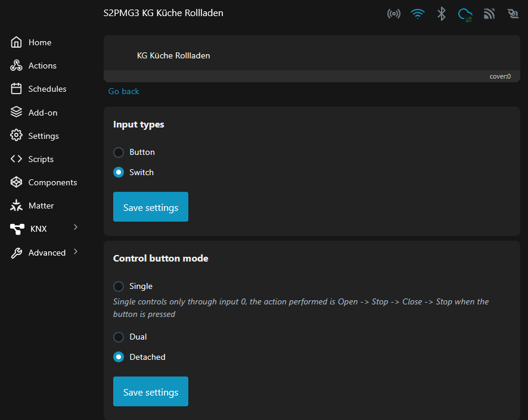Screen dimensions: 528x420
Task: Open the Schedules page
Action: coord(47,89)
